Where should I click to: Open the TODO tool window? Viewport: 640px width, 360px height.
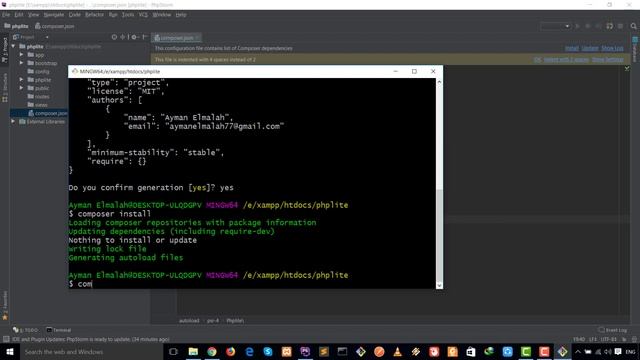point(25,330)
